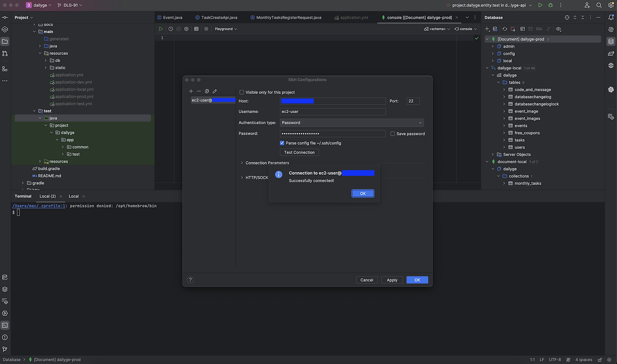Click the Run execute icon in console toolbar

tap(161, 29)
